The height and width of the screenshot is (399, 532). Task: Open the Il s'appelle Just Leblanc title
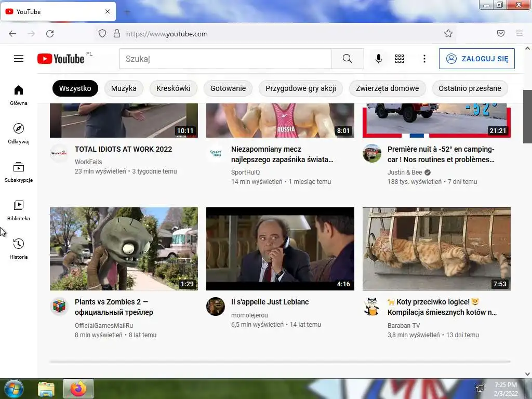(x=270, y=302)
